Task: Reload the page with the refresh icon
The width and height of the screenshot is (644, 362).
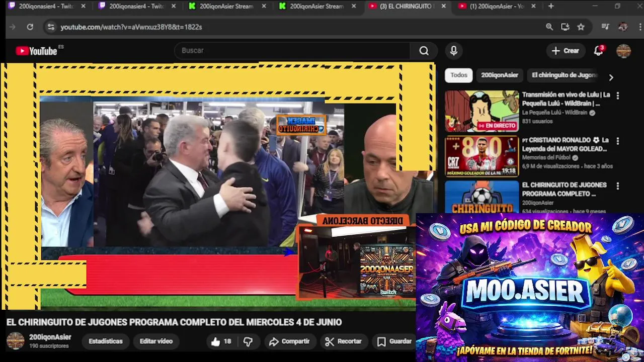Action: pyautogui.click(x=30, y=27)
